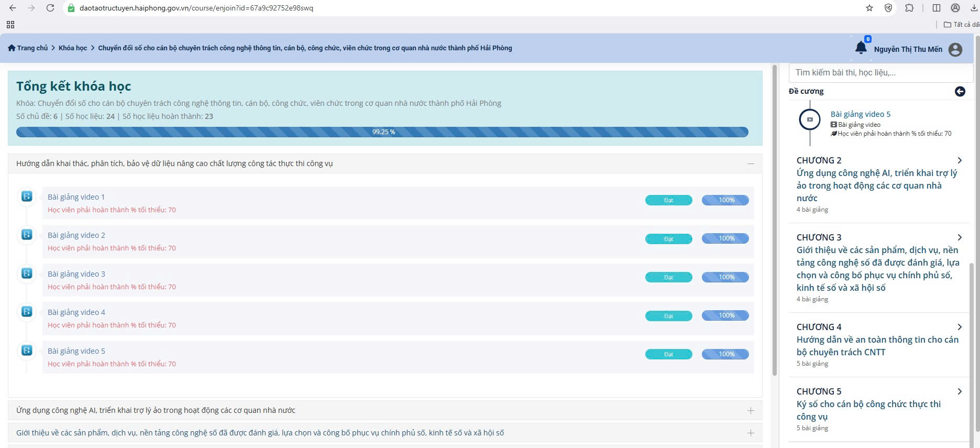Click the circular video icon in the outline sidebar
The height and width of the screenshot is (448, 980).
pos(810,119)
